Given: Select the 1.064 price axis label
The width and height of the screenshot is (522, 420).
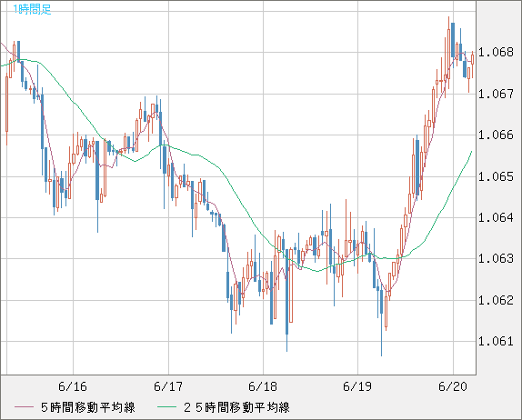Looking at the screenshot, I should tap(496, 217).
